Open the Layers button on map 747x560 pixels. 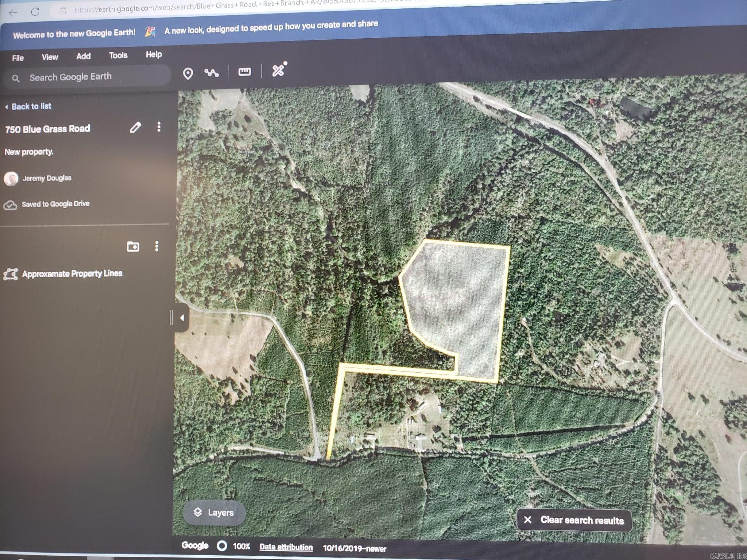point(214,513)
